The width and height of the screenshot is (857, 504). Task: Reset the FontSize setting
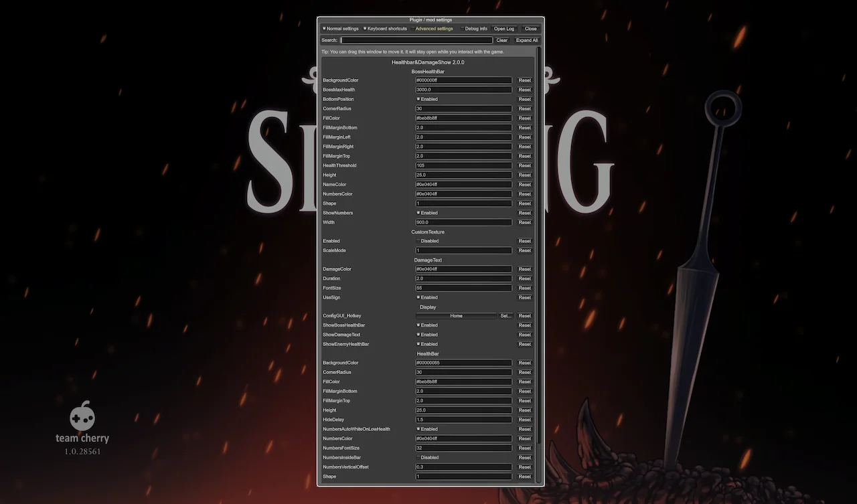pyautogui.click(x=525, y=288)
